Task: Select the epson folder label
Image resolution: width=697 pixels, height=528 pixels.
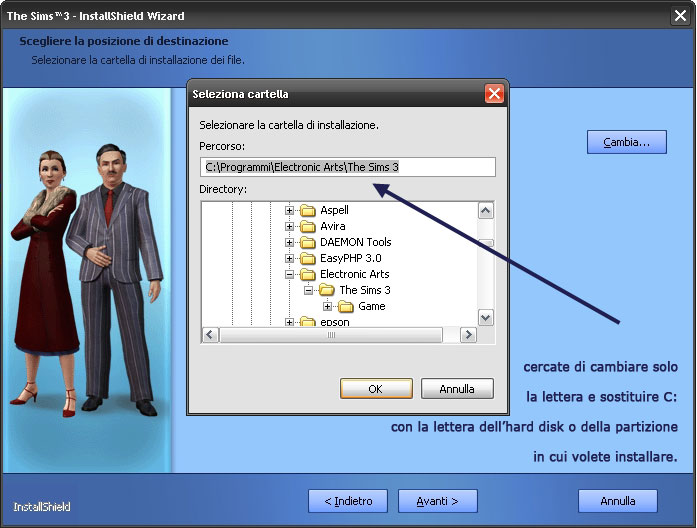Action: [x=335, y=322]
